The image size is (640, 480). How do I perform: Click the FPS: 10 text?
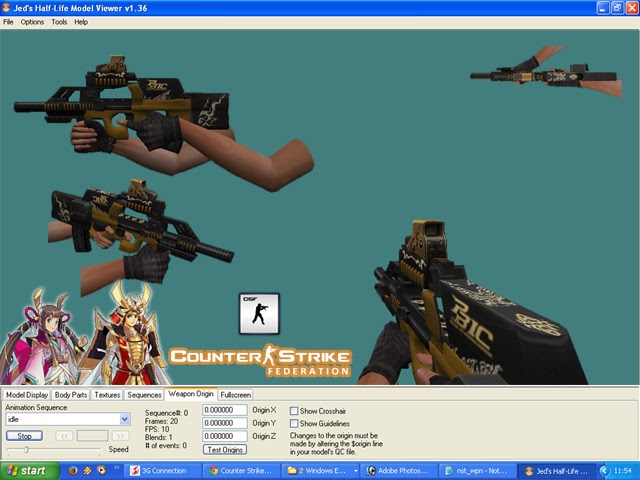[157, 429]
